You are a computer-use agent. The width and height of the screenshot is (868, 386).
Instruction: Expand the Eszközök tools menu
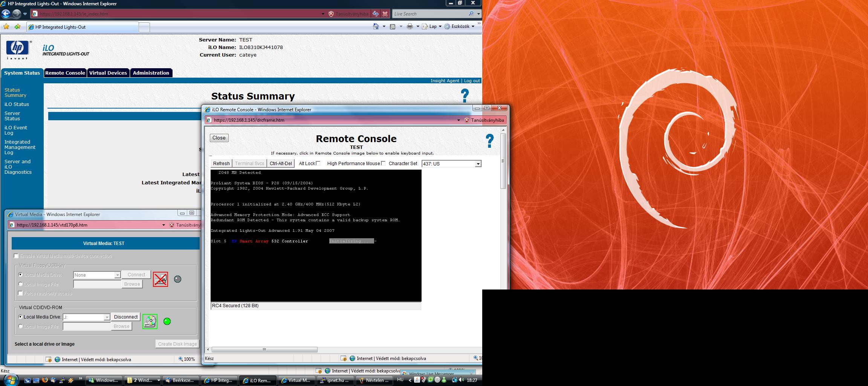pos(460,26)
